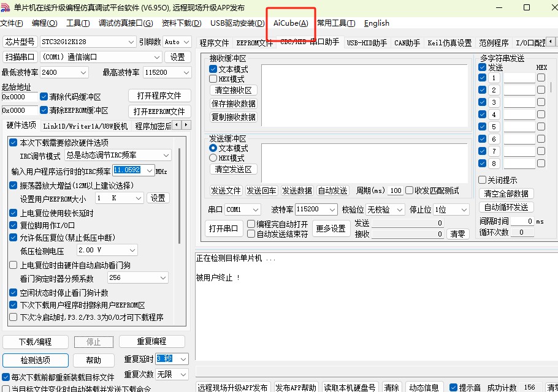Screen dimensions: 558x392
Task: Expand the 芯片型号 STC32G12K128 dropdown
Action: tap(131, 42)
